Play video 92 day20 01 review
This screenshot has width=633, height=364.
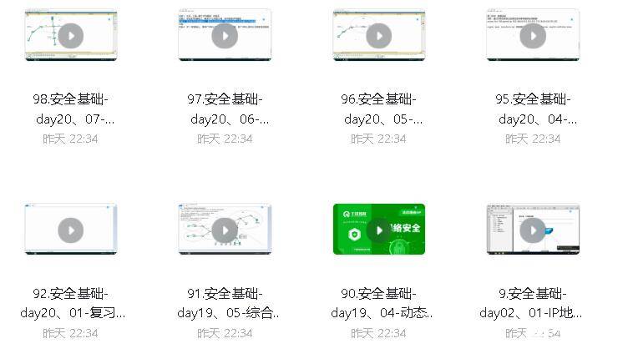[x=71, y=230]
